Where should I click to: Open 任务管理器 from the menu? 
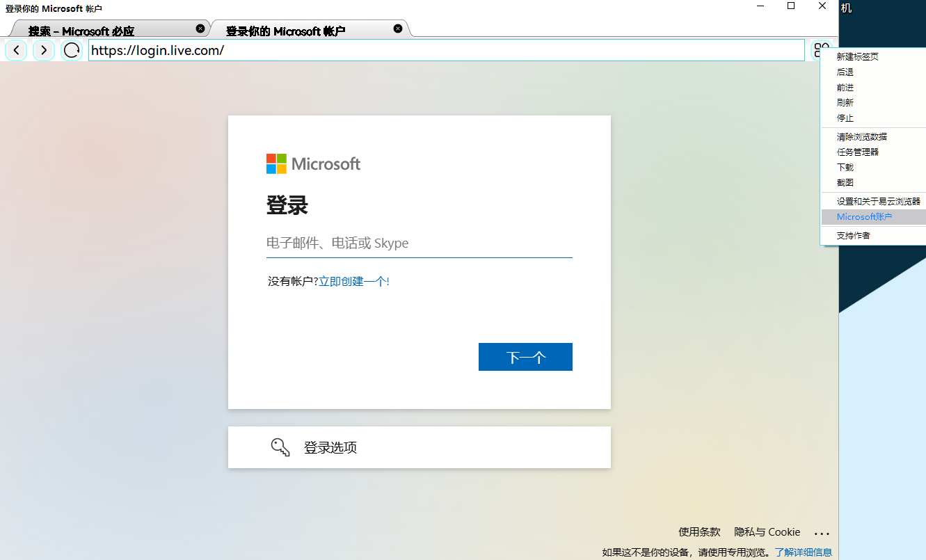[873, 152]
